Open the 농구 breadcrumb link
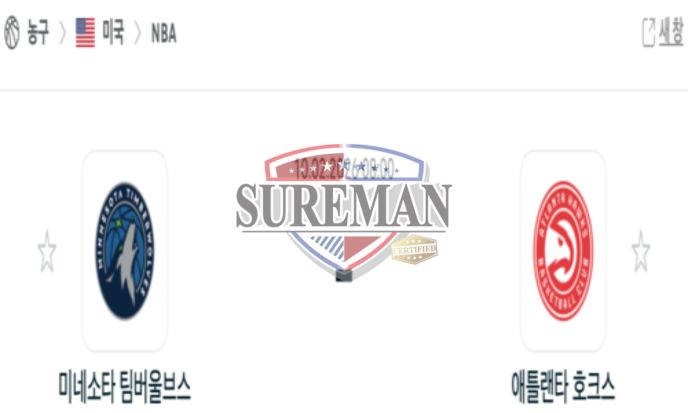The image size is (688, 413). [x=38, y=32]
